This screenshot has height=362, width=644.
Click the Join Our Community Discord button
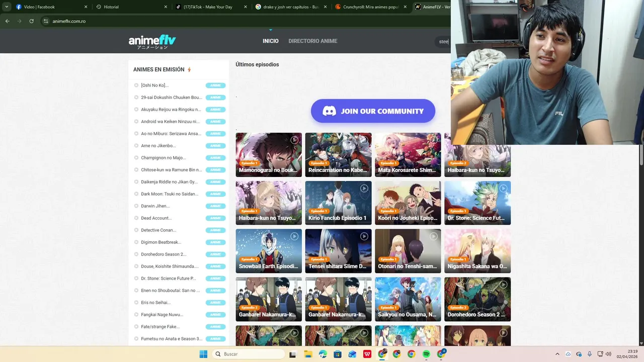373,111
